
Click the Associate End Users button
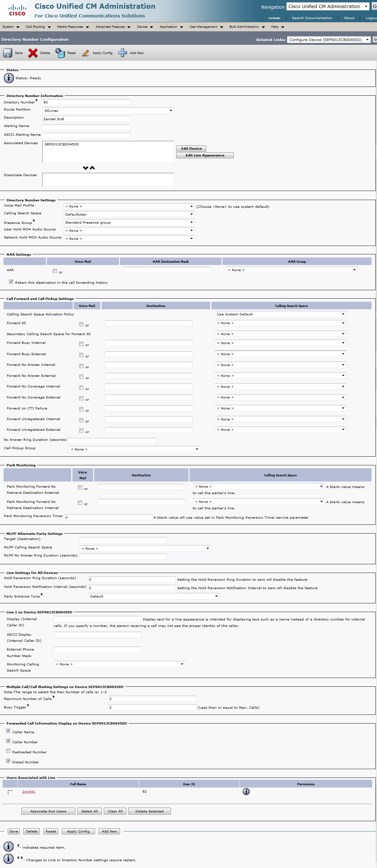[48, 811]
